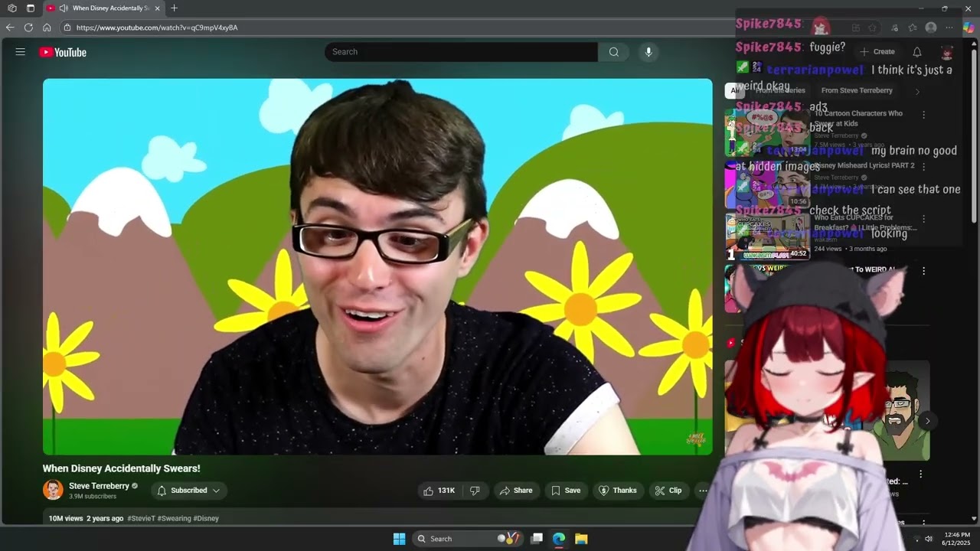The width and height of the screenshot is (980, 551).
Task: Click the main video player
Action: pyautogui.click(x=377, y=266)
